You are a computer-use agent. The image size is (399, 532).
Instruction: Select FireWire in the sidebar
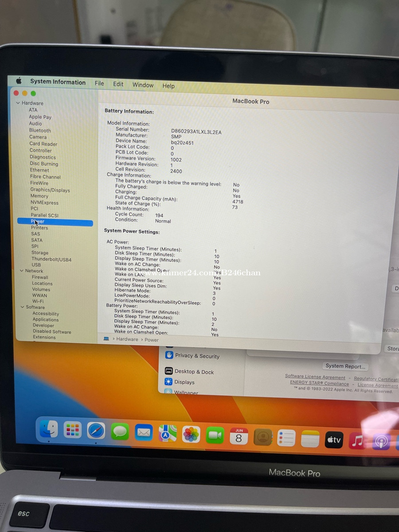click(x=39, y=183)
